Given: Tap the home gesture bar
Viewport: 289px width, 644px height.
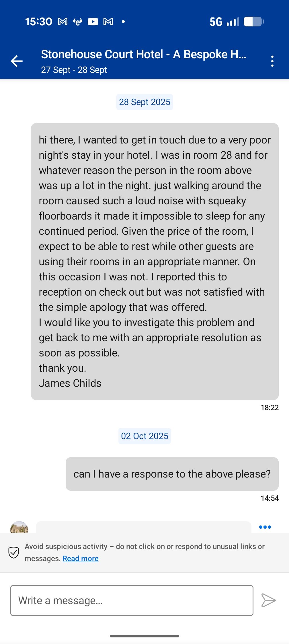Looking at the screenshot, I should (144, 636).
